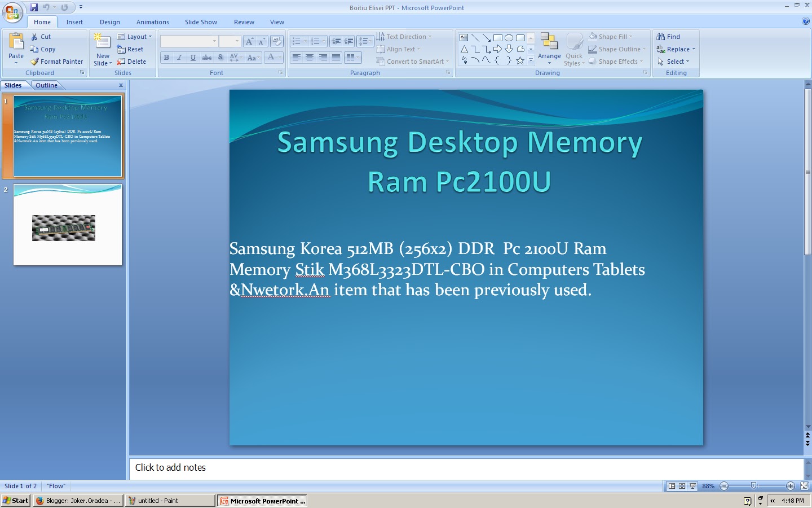Click the Paste clipboard icon
Screen dimensions: 812x508
tap(16, 42)
